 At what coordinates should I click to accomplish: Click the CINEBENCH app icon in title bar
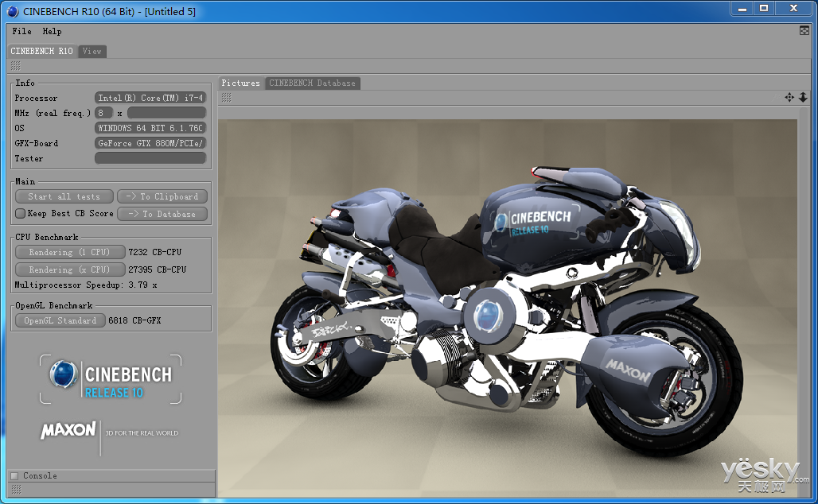point(13,10)
